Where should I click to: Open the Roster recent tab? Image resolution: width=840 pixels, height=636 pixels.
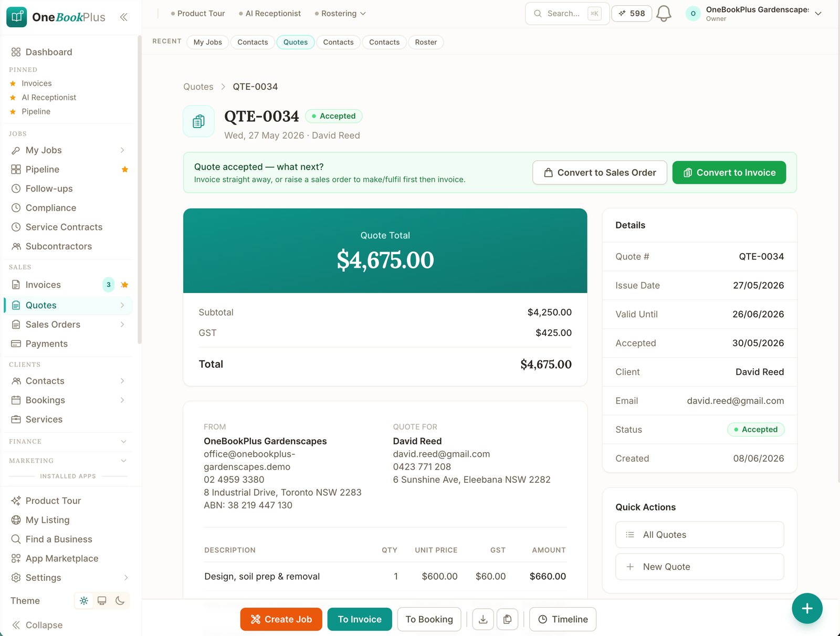tap(426, 42)
